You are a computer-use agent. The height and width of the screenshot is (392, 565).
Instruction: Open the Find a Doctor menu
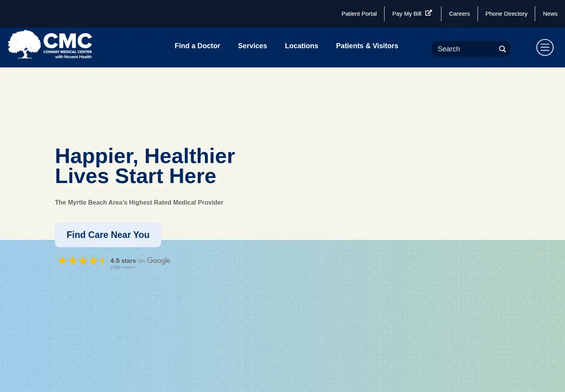pyautogui.click(x=197, y=46)
